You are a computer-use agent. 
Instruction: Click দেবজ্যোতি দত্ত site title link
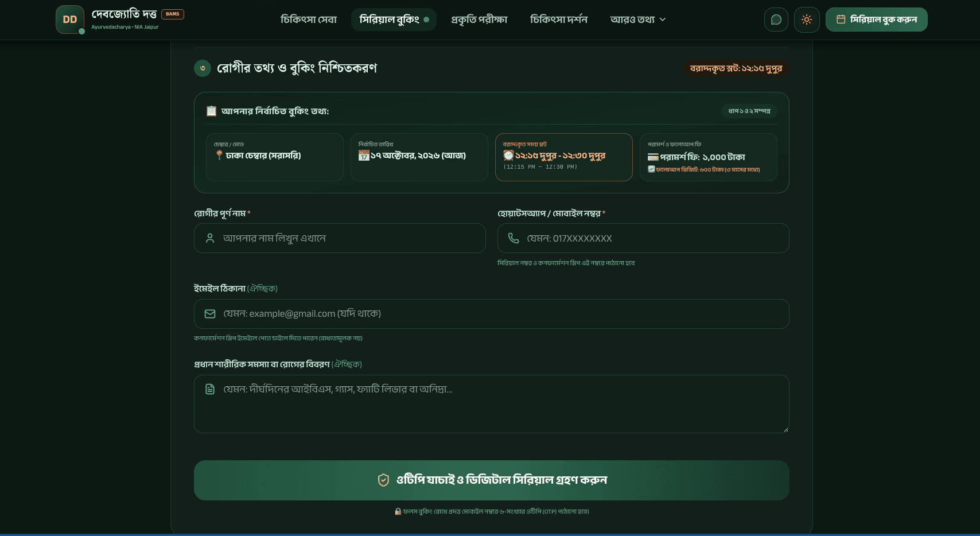[x=125, y=14]
